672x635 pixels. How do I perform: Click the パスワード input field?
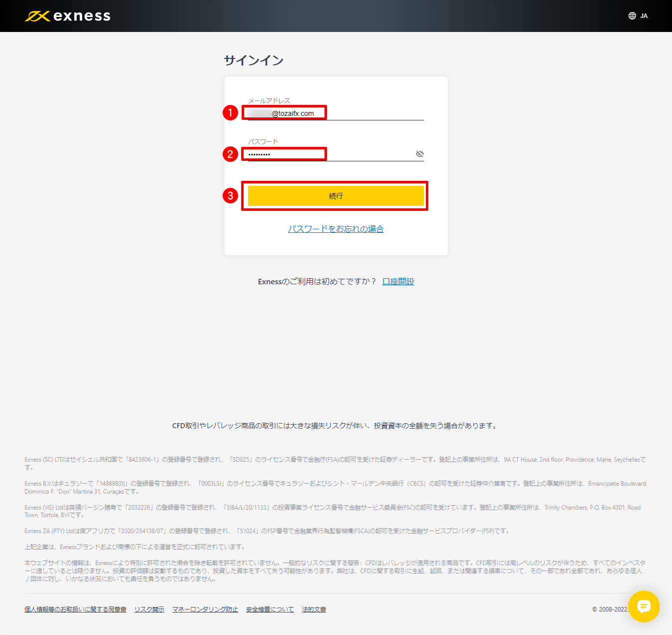pyautogui.click(x=285, y=154)
